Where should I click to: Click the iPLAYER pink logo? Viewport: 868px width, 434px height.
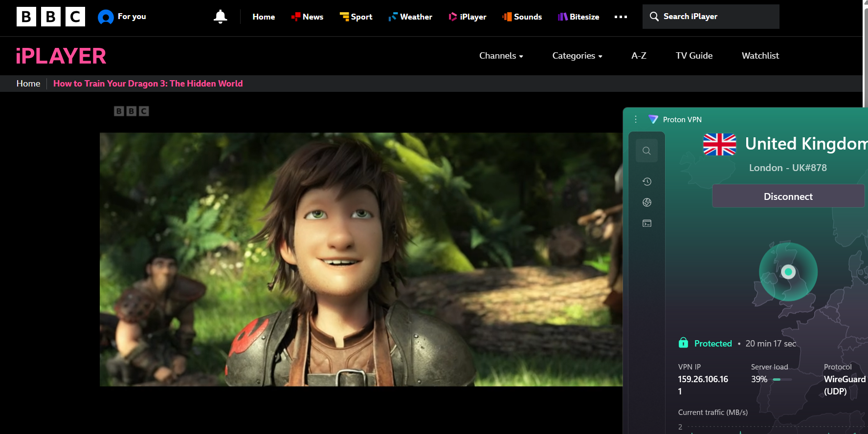[x=61, y=56]
